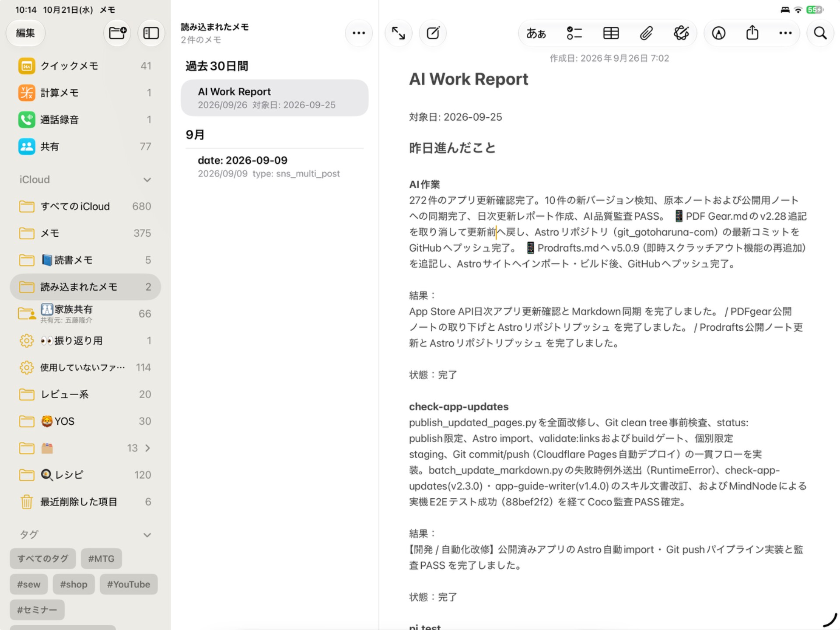
Task: Filter by the #MTG tag
Action: pos(101,558)
